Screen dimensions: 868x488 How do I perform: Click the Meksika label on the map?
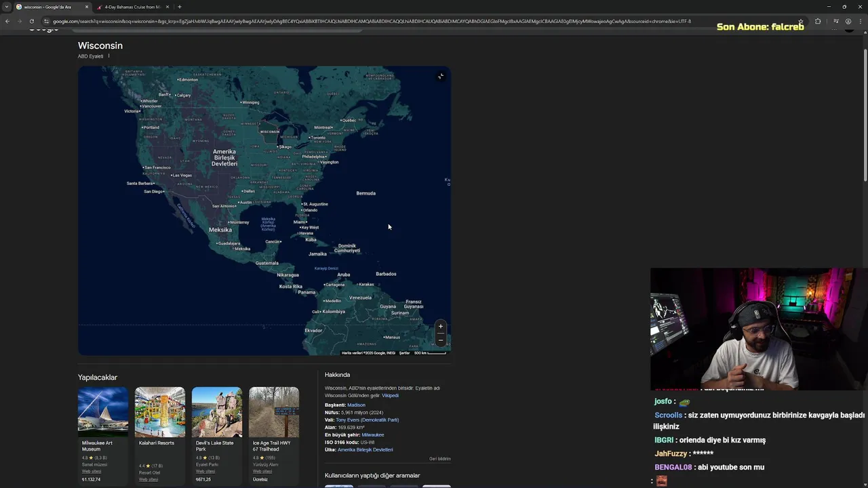tap(220, 230)
